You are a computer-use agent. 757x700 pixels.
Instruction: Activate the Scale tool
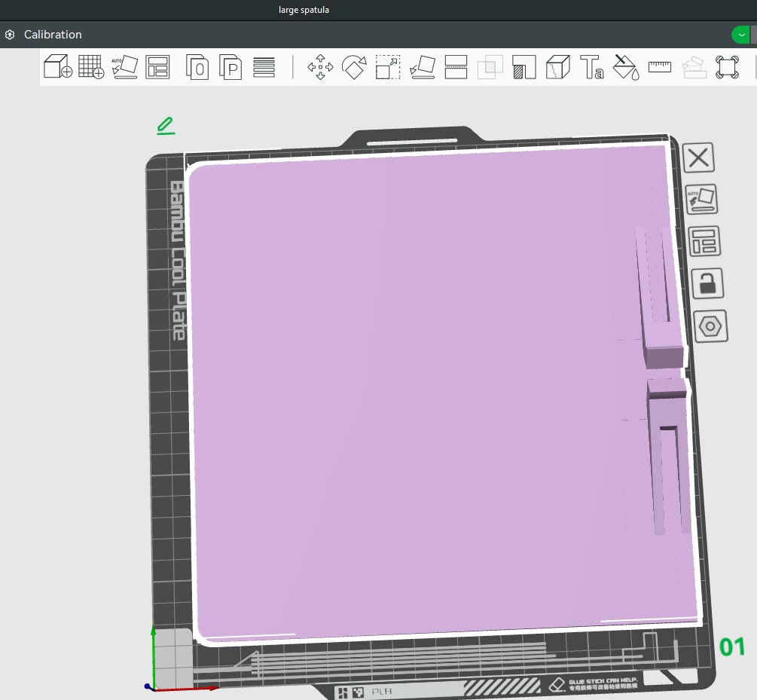388,66
